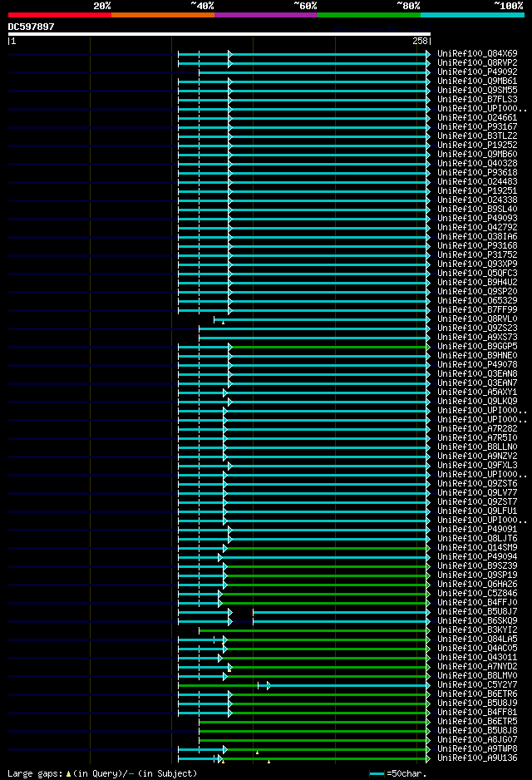Viewport: 532px width, 780px height.
Task: Select hit label UniRef100_B7FF99
Action: [x=477, y=309]
